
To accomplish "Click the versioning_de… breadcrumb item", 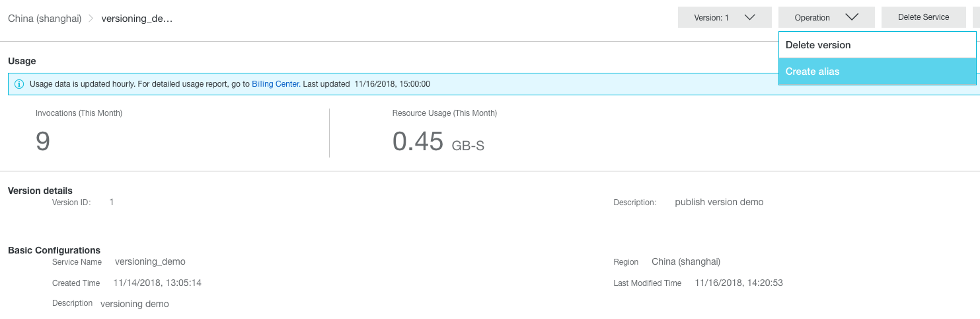I will (137, 19).
